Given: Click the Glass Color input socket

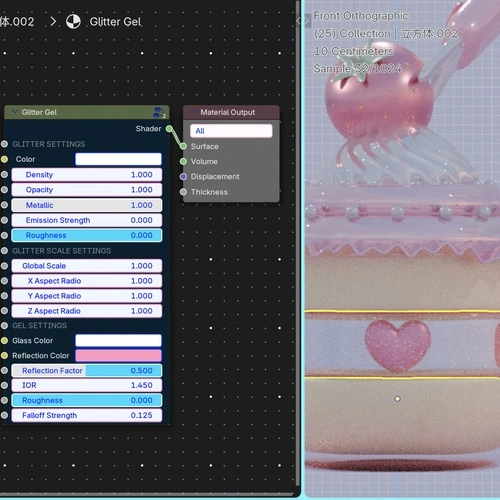Looking at the screenshot, I should (x=4, y=340).
